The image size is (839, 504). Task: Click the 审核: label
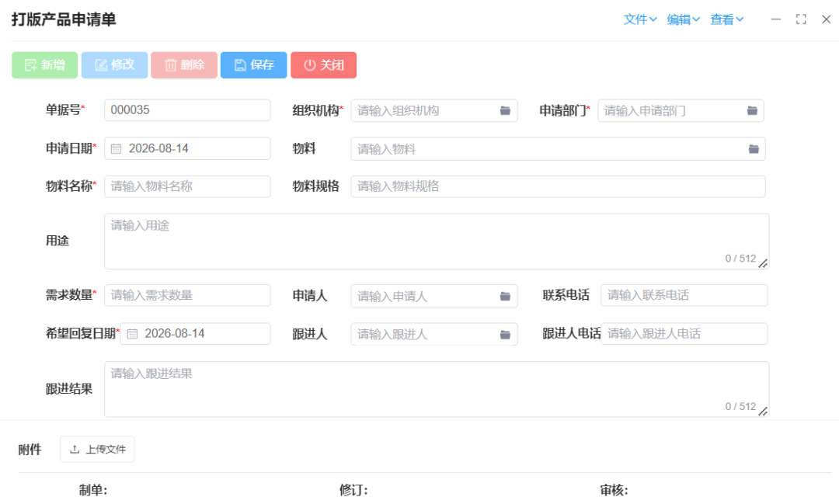pyautogui.click(x=614, y=490)
